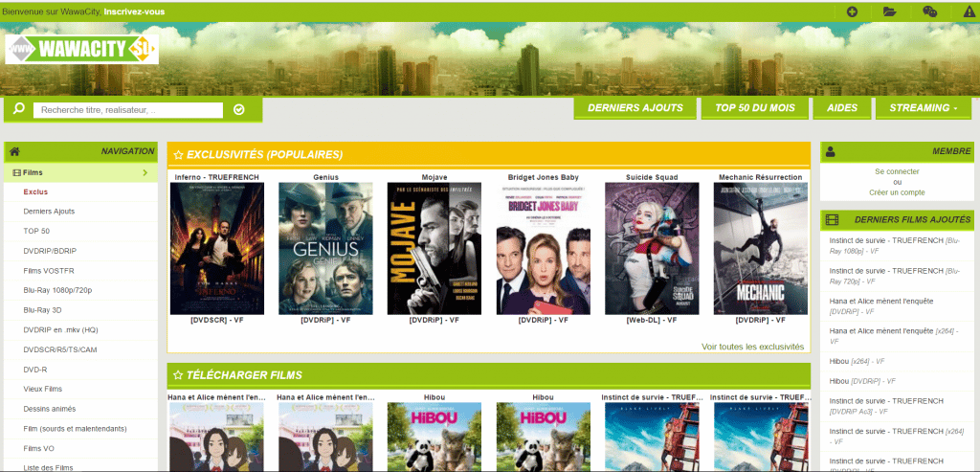980x472 pixels.
Task: Focus the title search input field
Action: click(128, 110)
